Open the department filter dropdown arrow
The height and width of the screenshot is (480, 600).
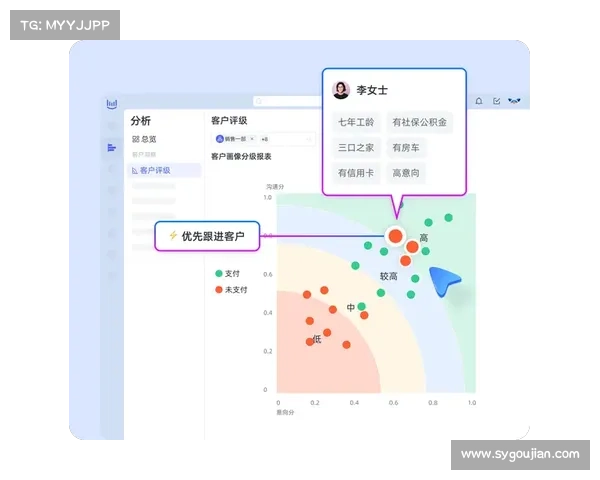(308, 139)
